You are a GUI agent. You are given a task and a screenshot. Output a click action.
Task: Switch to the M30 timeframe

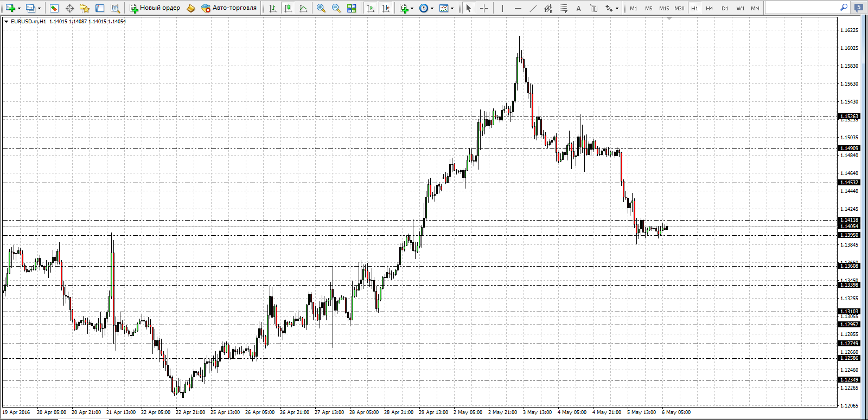click(679, 8)
